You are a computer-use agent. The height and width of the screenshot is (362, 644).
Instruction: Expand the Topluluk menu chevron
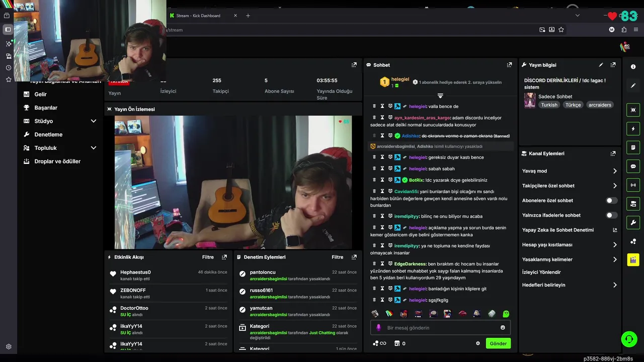point(93,148)
